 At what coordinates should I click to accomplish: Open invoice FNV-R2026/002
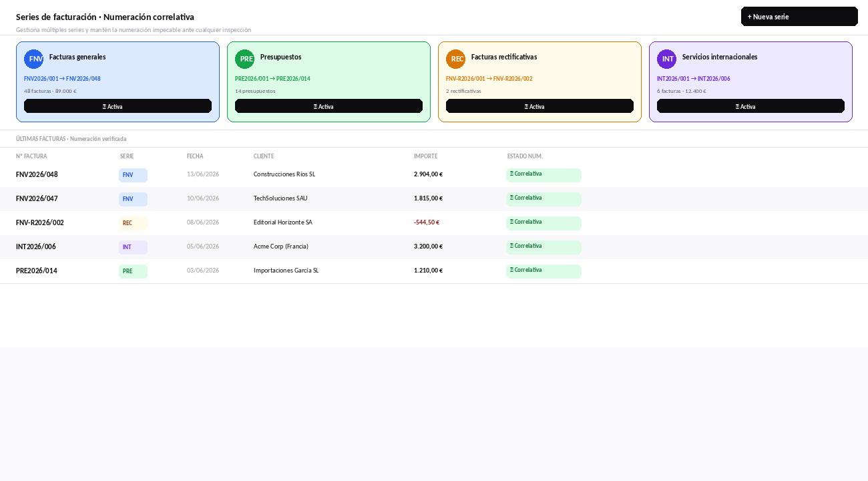tap(40, 222)
